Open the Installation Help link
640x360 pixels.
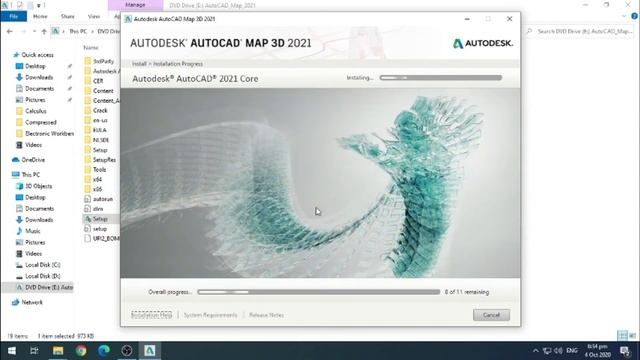(x=151, y=315)
